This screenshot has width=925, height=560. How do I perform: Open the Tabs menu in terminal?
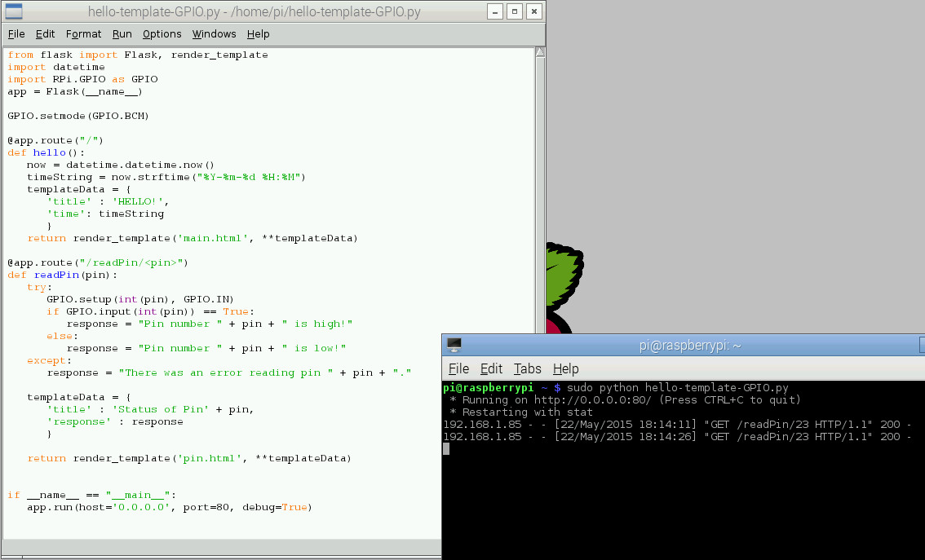(x=528, y=369)
